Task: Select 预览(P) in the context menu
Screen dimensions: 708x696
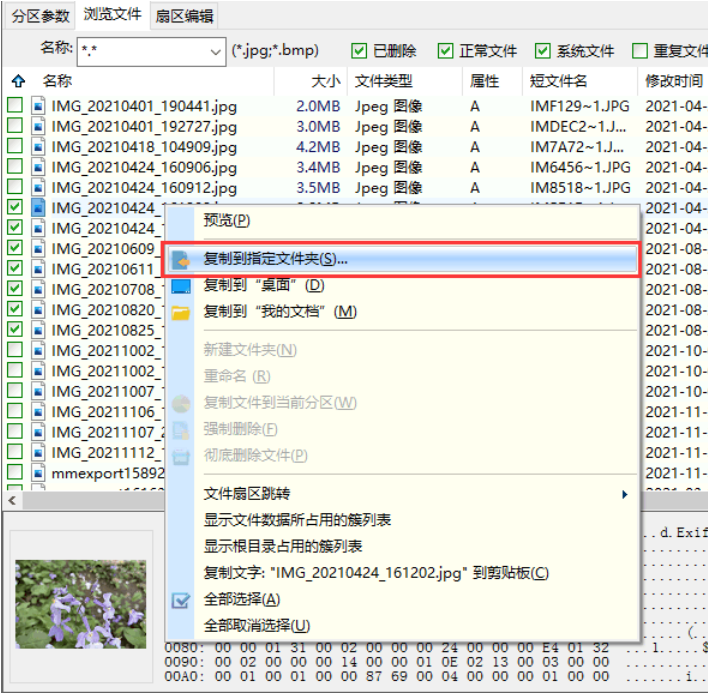Action: click(x=226, y=221)
